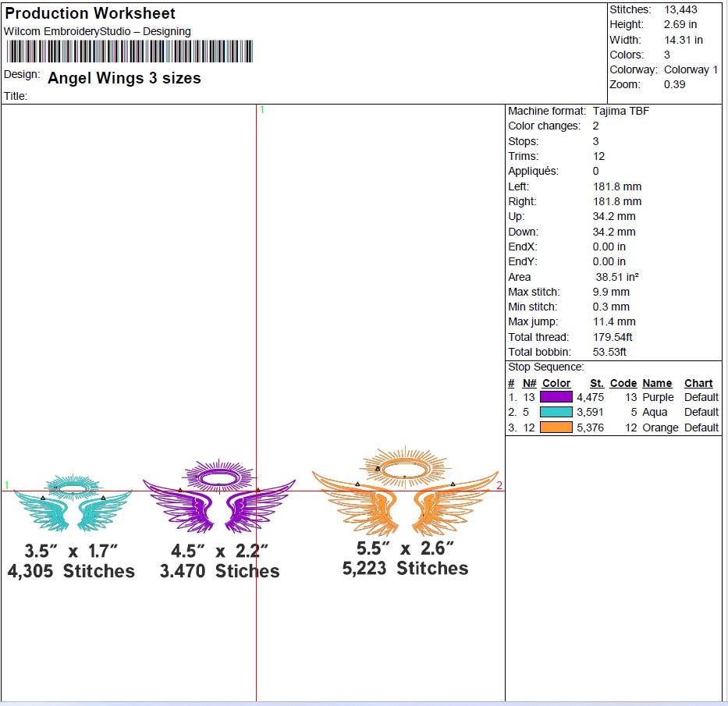Click the 'Production Worksheet' heading
The height and width of the screenshot is (706, 728).
[90, 13]
